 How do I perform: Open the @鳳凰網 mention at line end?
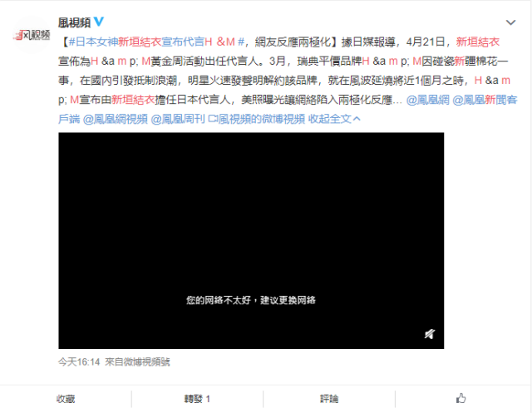[x=433, y=100]
